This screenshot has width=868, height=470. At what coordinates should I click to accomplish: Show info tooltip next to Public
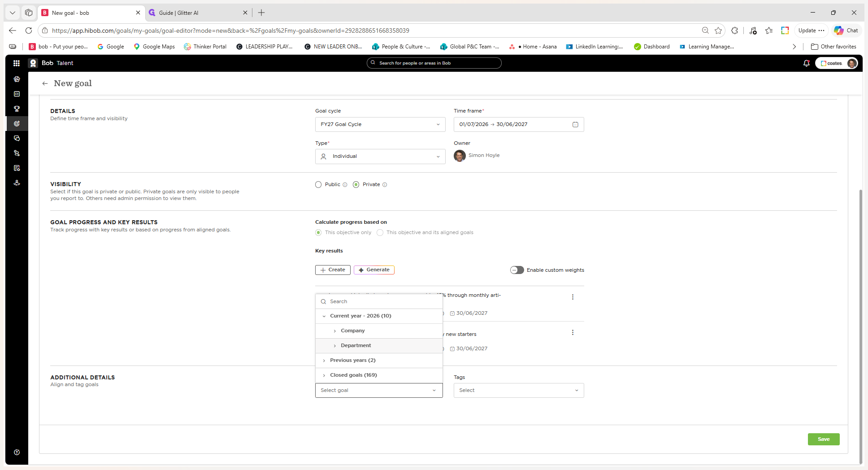point(345,185)
